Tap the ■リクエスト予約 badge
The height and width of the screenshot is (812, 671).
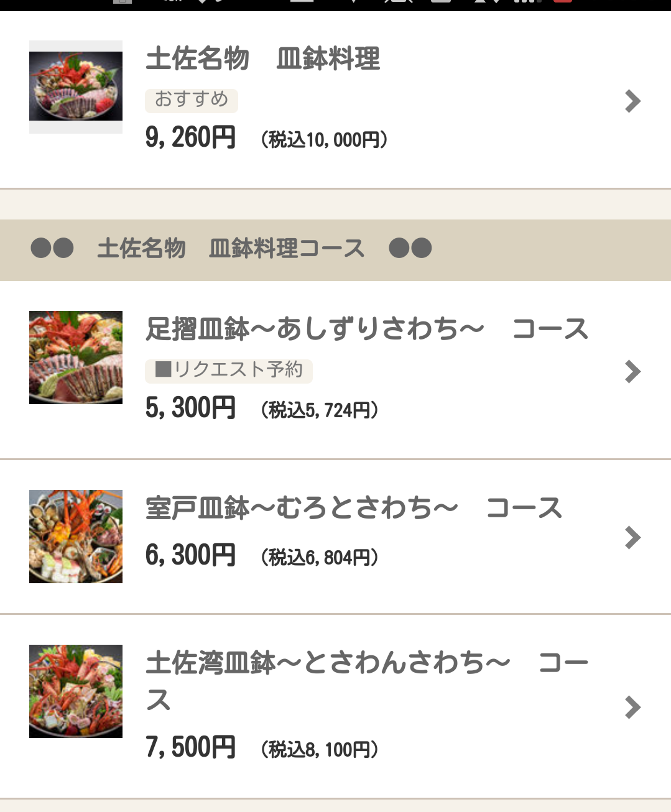[229, 371]
